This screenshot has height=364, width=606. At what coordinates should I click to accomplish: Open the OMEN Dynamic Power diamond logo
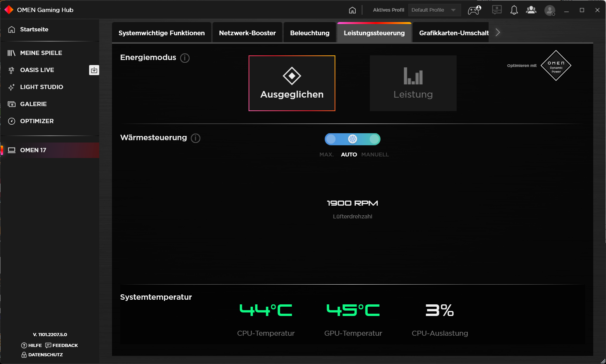coord(556,65)
